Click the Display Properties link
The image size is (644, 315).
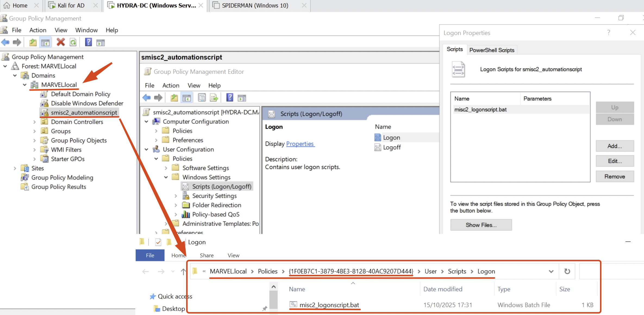tap(300, 144)
